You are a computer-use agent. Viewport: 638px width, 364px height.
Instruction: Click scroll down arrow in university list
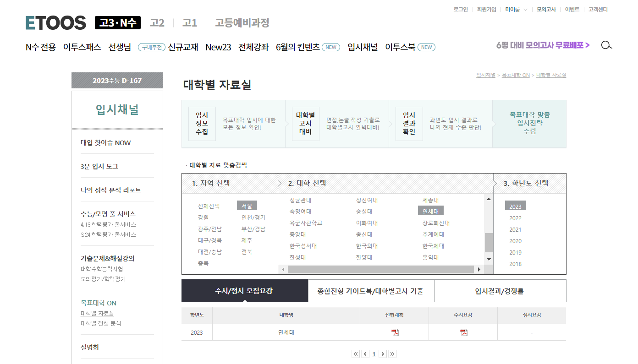click(x=489, y=259)
